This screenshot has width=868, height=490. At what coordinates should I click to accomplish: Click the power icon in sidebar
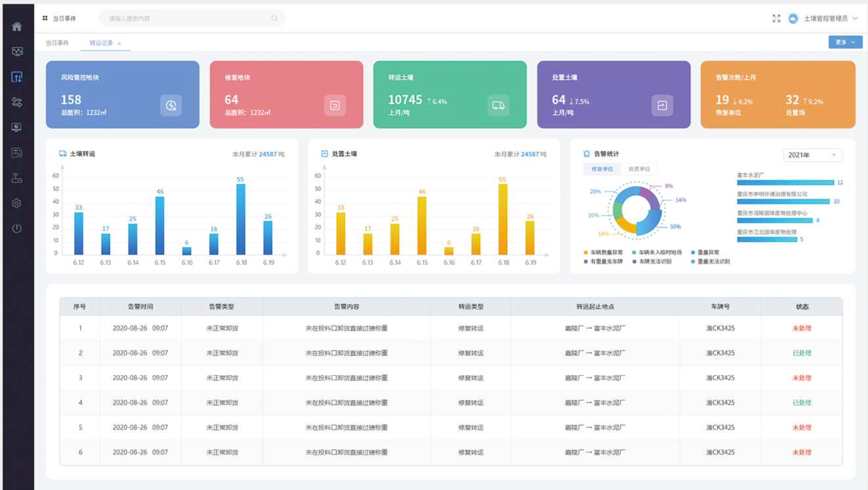tap(17, 228)
